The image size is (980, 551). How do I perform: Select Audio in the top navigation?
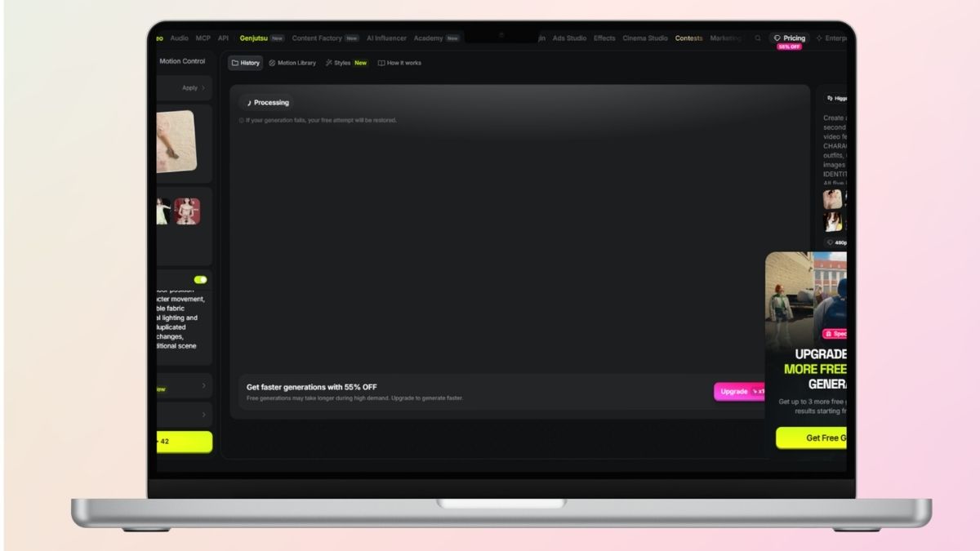pos(179,38)
